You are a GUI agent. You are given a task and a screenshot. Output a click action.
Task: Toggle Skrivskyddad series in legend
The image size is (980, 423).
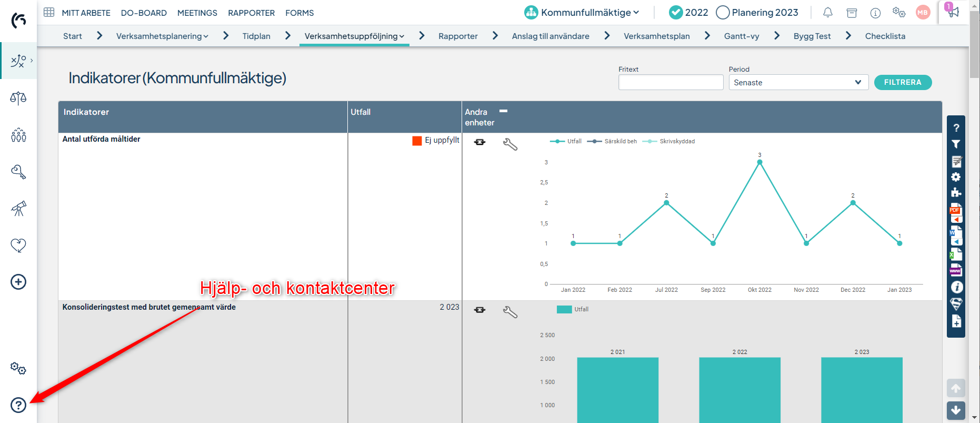click(x=668, y=141)
